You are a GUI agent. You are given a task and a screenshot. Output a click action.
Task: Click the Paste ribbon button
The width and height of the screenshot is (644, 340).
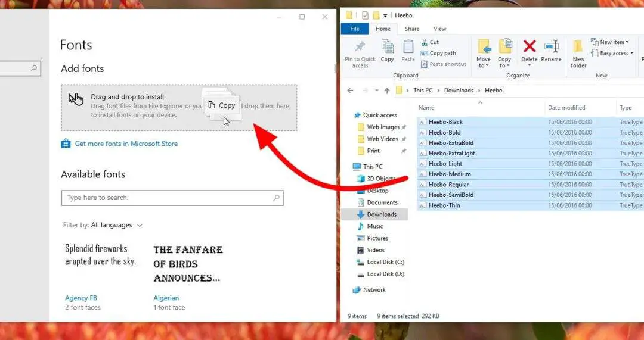pyautogui.click(x=408, y=51)
